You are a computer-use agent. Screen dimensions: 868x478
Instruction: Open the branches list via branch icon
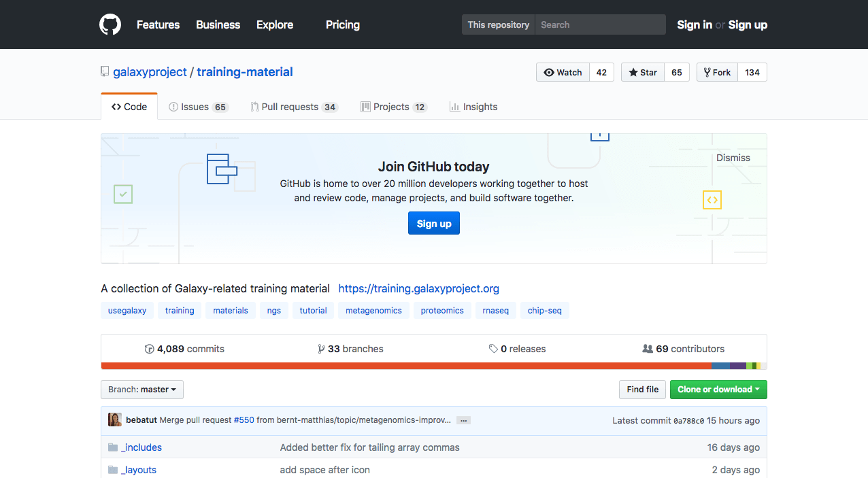(x=320, y=348)
